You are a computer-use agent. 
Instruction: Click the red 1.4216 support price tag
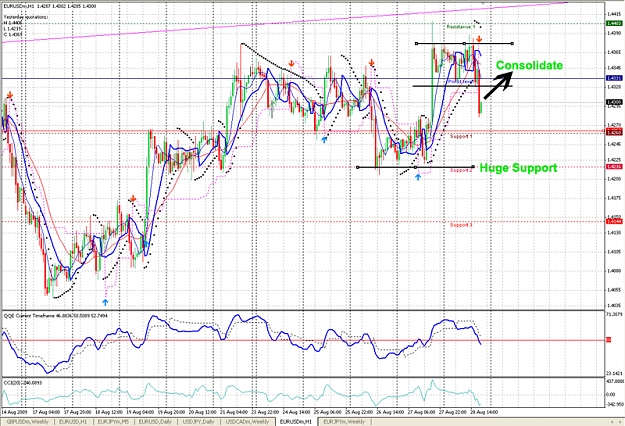pyautogui.click(x=613, y=167)
